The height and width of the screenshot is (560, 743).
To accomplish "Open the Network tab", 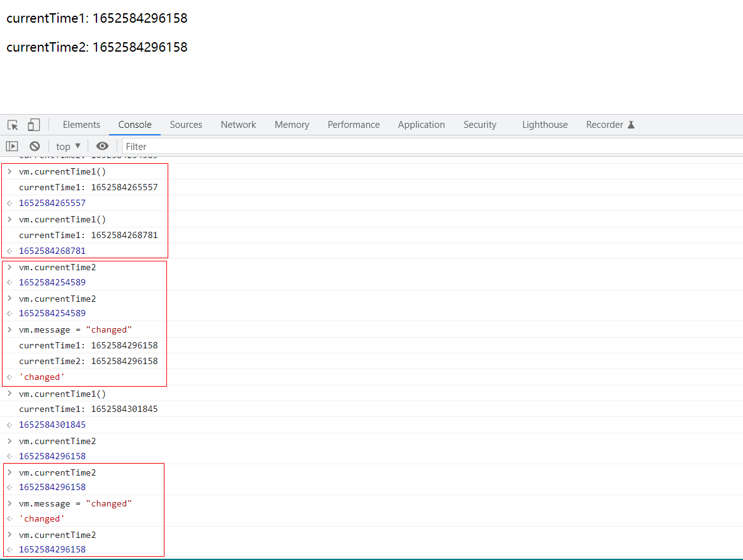I will 238,125.
